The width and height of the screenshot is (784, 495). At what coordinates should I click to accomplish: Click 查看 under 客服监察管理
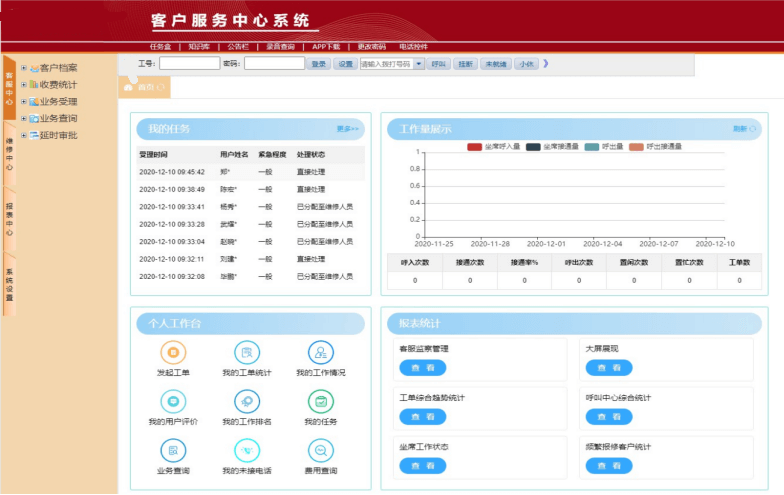click(422, 368)
